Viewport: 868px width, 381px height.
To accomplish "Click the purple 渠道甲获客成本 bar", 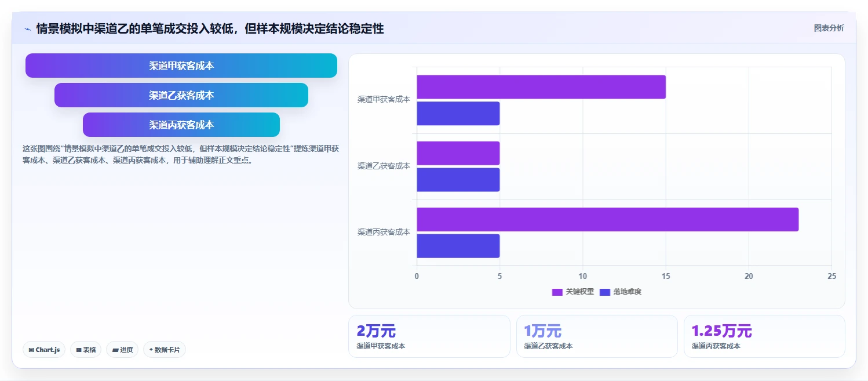I will coord(541,87).
